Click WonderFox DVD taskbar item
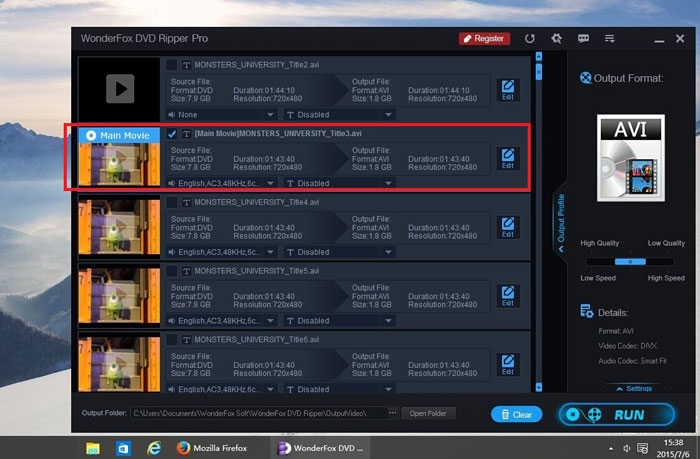Screen dimensions: 700x459 320,448
